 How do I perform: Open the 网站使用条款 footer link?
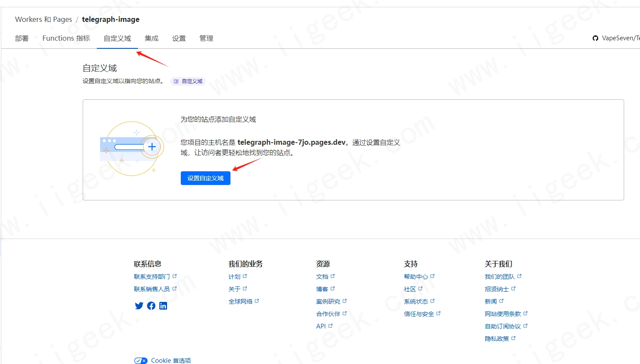[x=506, y=314]
